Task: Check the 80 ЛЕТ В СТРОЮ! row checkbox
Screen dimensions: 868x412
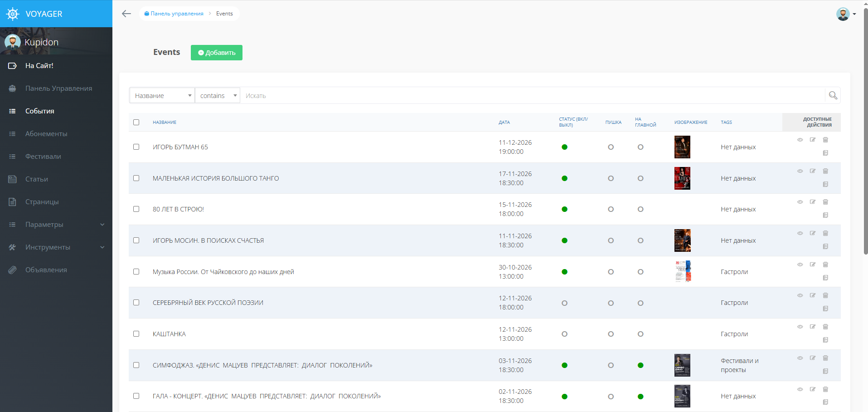Action: 136,209
